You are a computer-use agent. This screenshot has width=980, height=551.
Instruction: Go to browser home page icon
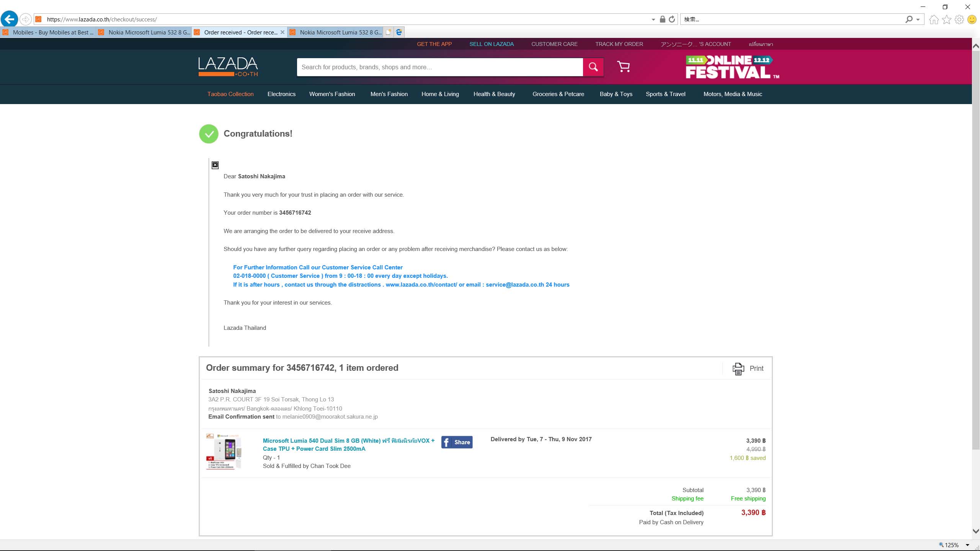click(x=934, y=19)
